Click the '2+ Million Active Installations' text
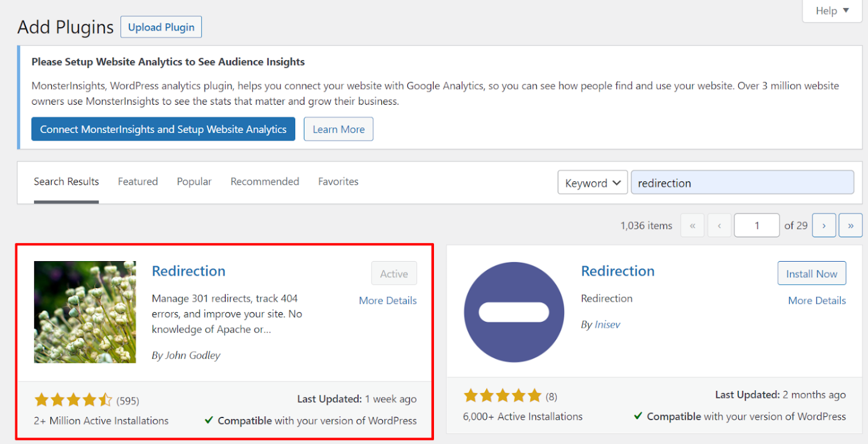 coord(101,421)
